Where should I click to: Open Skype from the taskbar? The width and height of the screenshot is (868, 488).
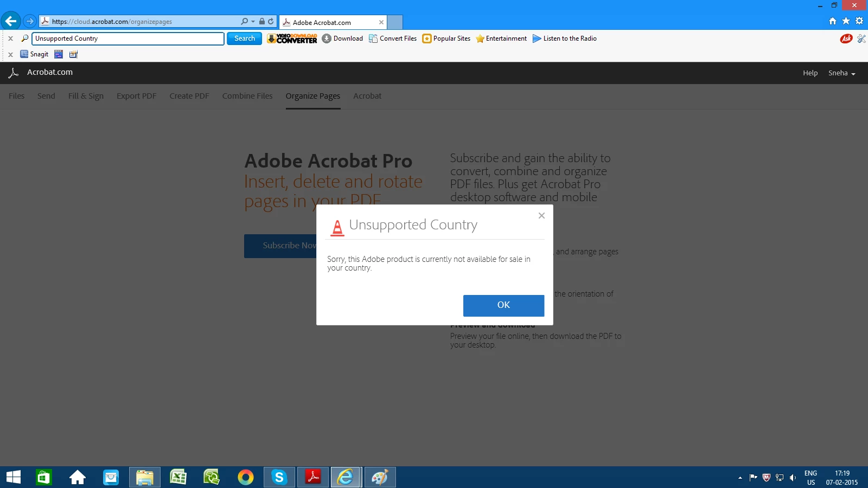279,478
